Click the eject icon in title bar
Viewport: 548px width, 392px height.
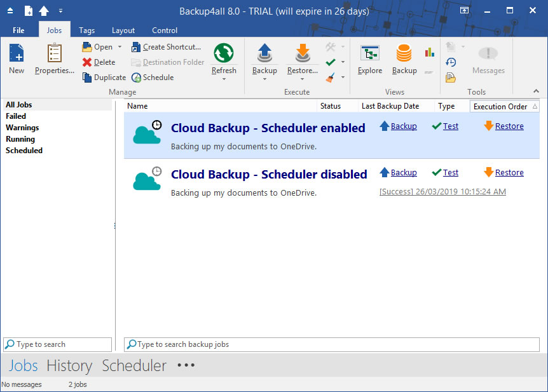10,11
